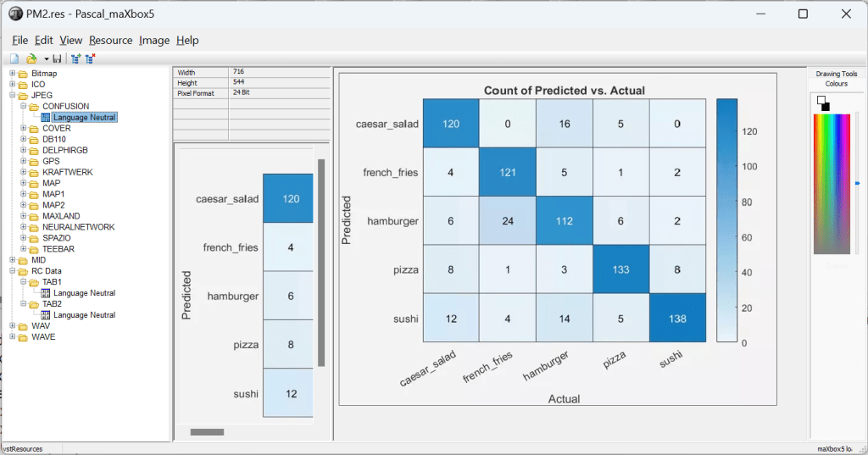Click the Open file folder icon

[31, 58]
